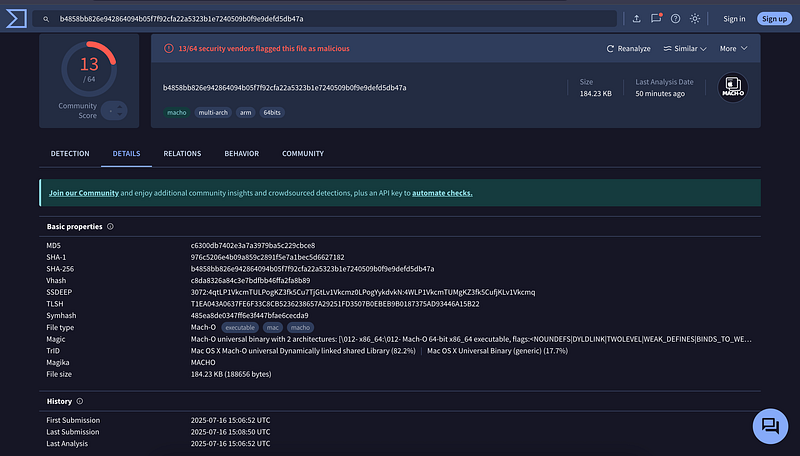Screen dimensions: 800x456
Task: Click the Join our Community link
Action: pyautogui.click(x=83, y=193)
